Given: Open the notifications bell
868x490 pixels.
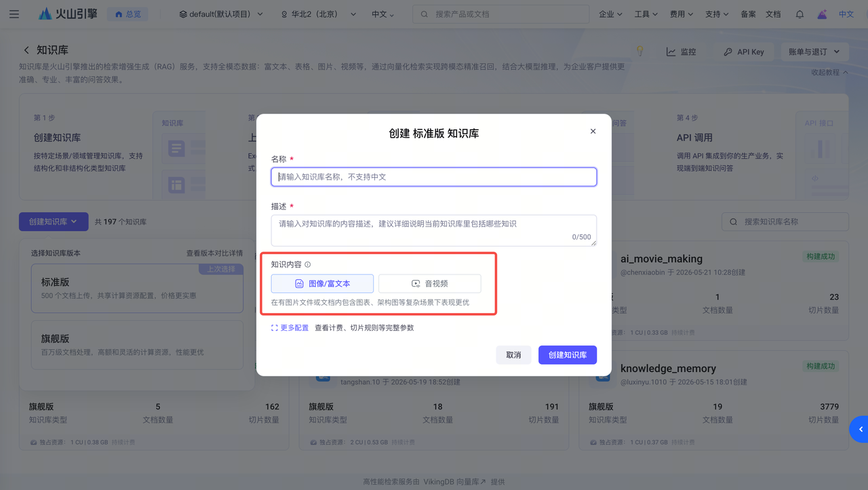Looking at the screenshot, I should point(800,14).
